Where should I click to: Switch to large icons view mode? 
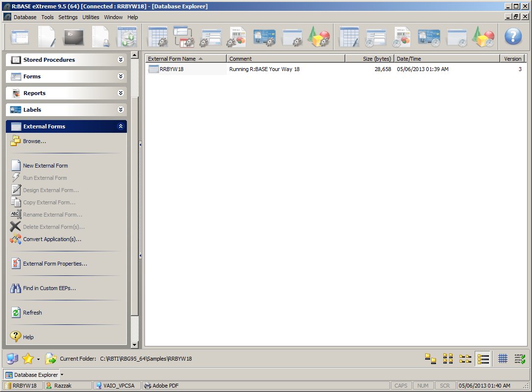[x=430, y=359]
